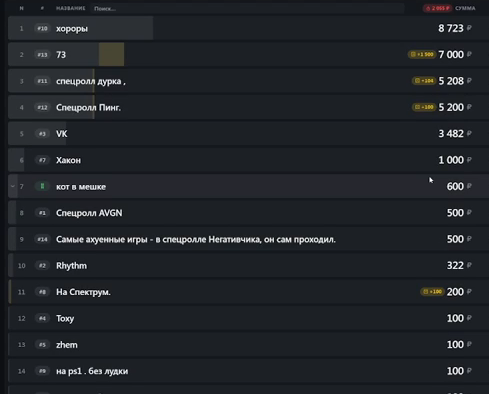Click the +104 badge on спецролл дурка
Image resolution: width=489 pixels, height=394 pixels.
pos(424,81)
